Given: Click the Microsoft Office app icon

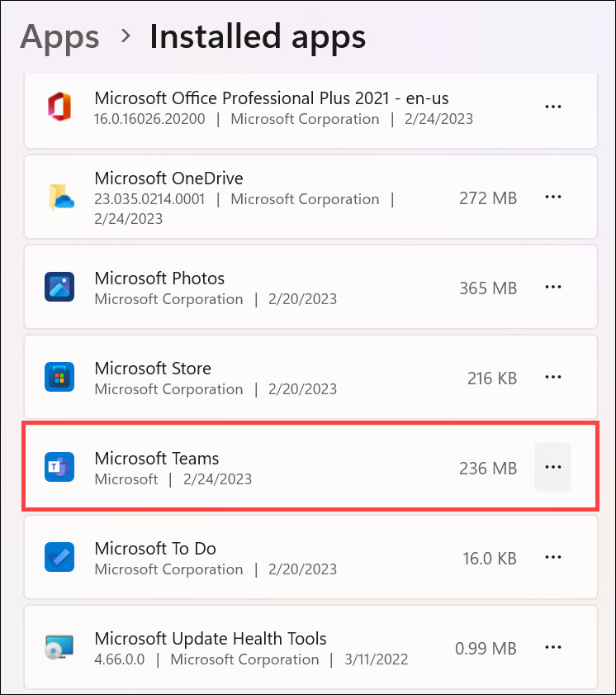Looking at the screenshot, I should pyautogui.click(x=59, y=107).
